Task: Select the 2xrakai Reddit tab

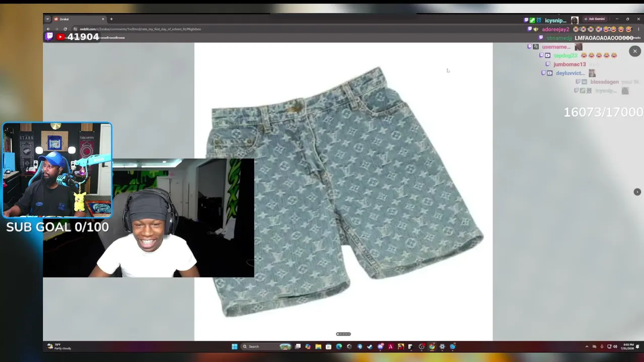Action: (78, 19)
